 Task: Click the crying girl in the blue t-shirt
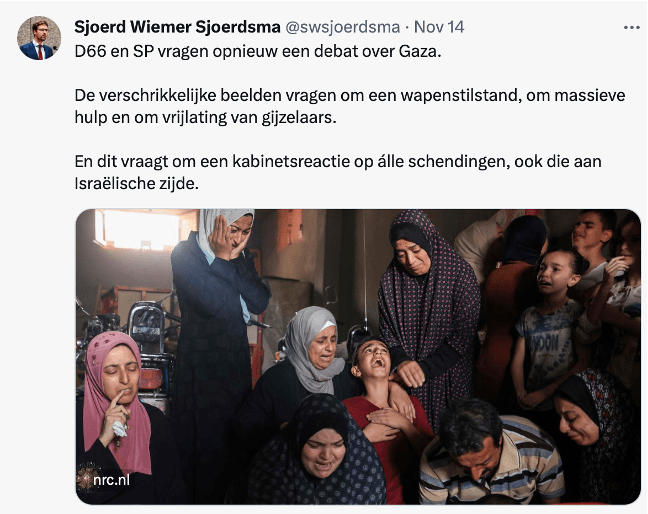546,326
